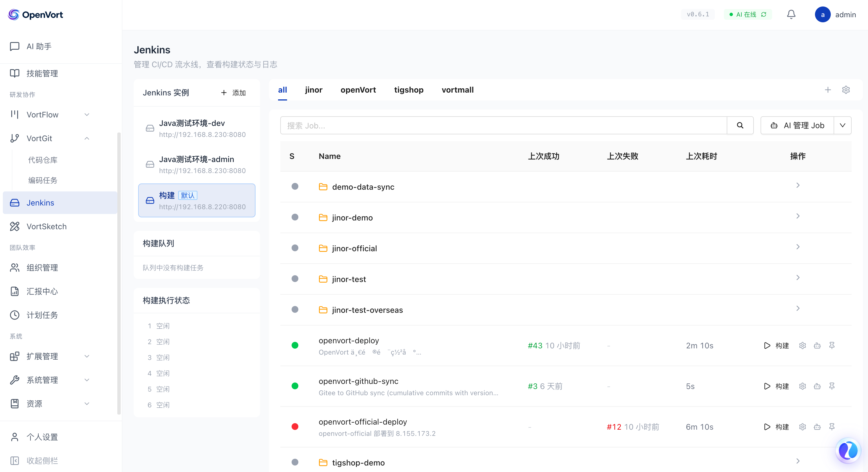Switch to the tigshop tab
The width and height of the screenshot is (868, 472).
(409, 90)
